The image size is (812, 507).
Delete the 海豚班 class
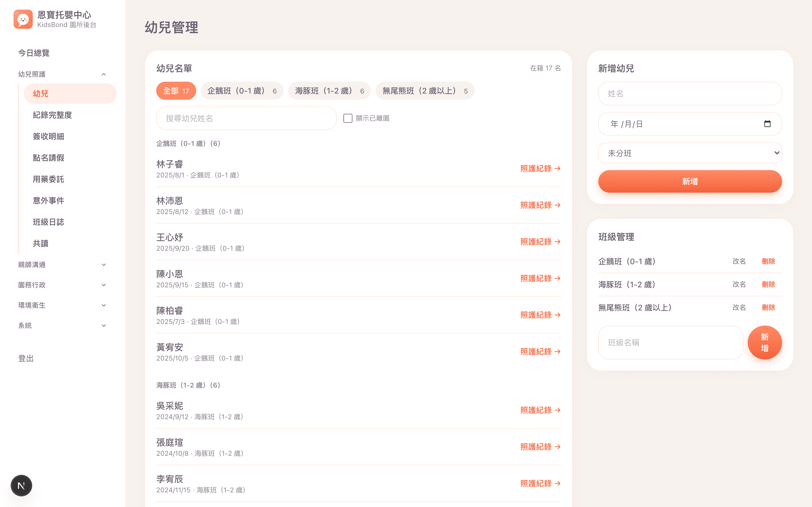point(768,284)
